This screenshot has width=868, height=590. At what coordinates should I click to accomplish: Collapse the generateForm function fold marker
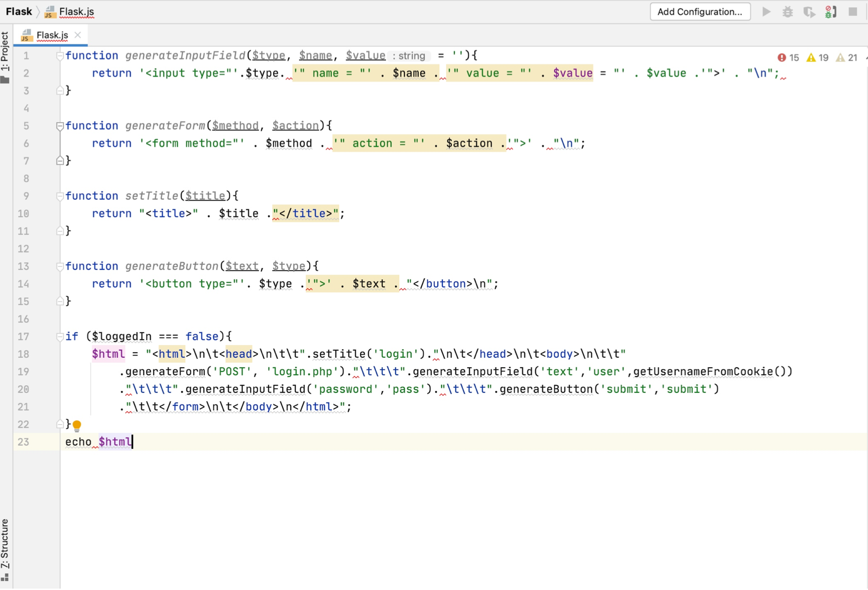point(60,126)
